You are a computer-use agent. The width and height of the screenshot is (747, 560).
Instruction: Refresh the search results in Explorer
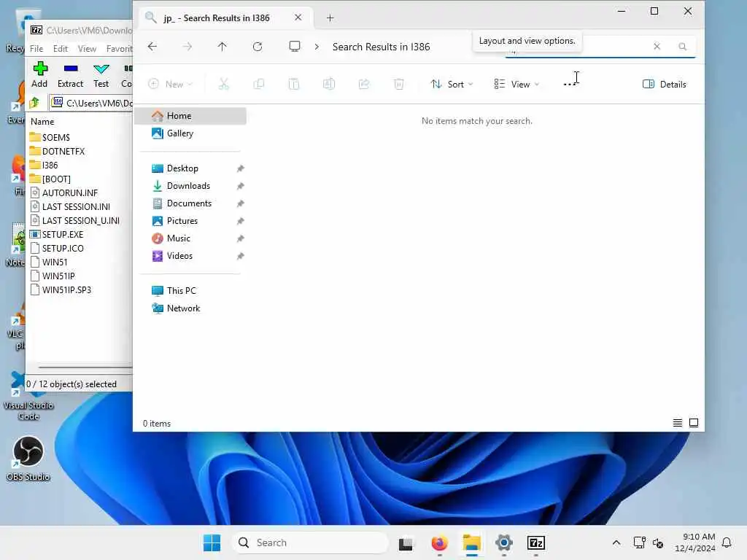pos(258,46)
